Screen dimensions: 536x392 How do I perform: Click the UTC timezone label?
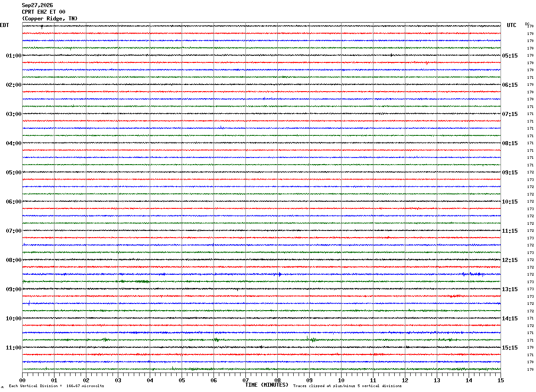point(512,25)
